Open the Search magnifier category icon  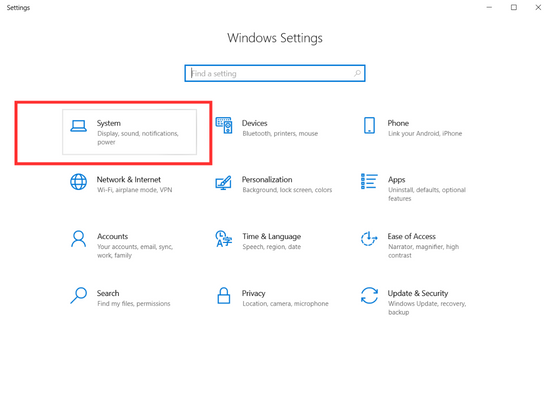pos(78,295)
